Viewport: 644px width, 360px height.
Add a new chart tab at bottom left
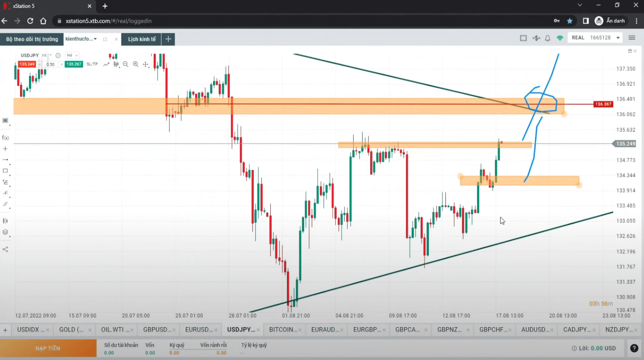[x=5, y=330]
